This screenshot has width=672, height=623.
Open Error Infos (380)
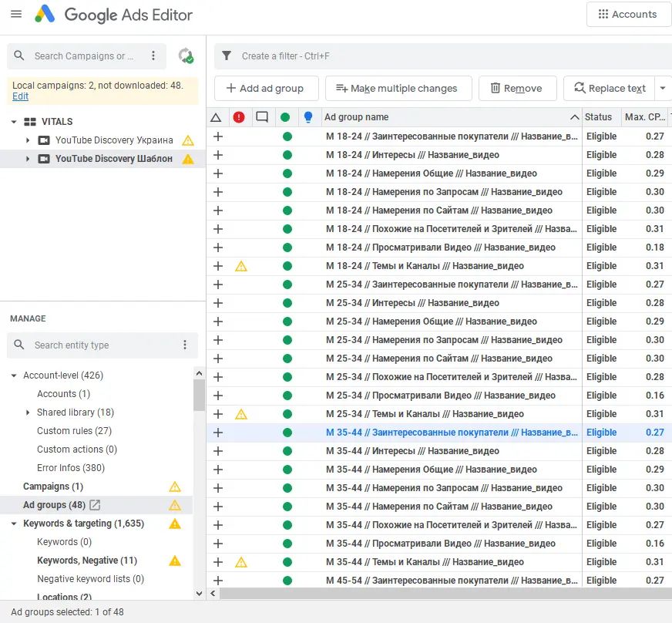pyautogui.click(x=71, y=468)
